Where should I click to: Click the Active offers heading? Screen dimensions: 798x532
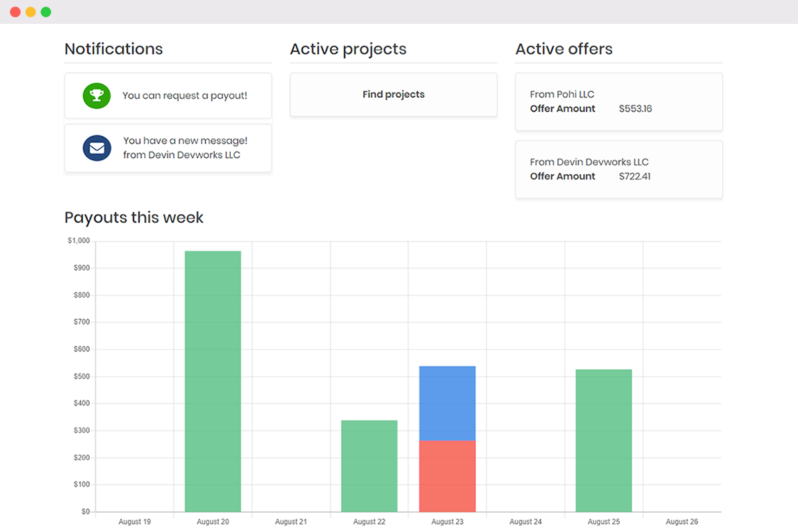[564, 49]
